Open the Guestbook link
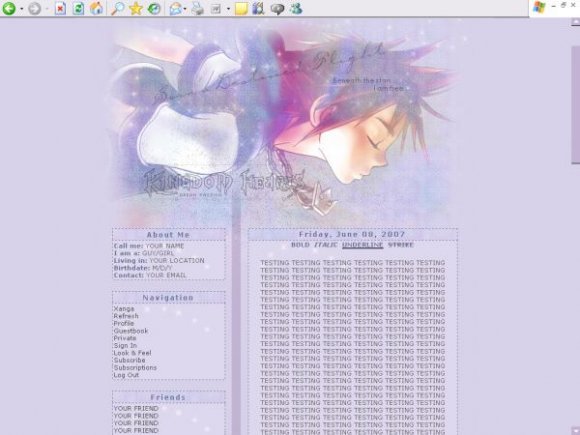The image size is (580, 435). [131, 331]
